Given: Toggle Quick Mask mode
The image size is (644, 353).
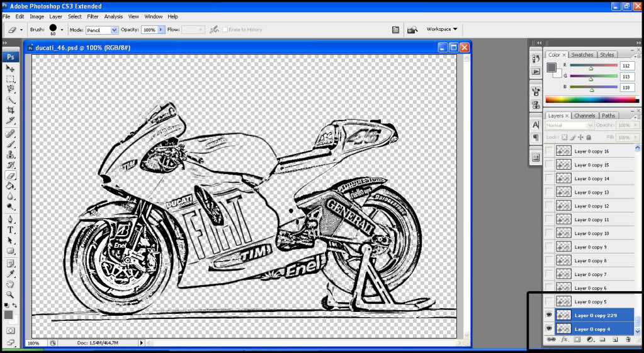Looking at the screenshot, I should pos(10,330).
